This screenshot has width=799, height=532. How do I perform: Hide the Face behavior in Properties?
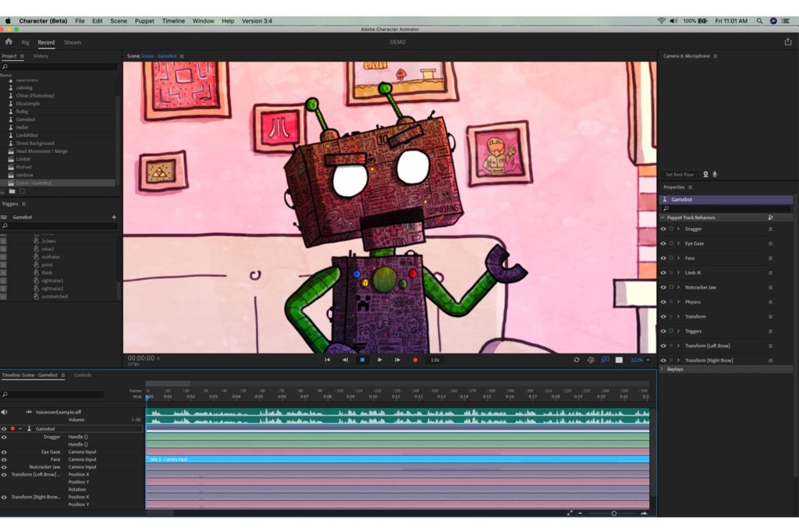[x=663, y=258]
